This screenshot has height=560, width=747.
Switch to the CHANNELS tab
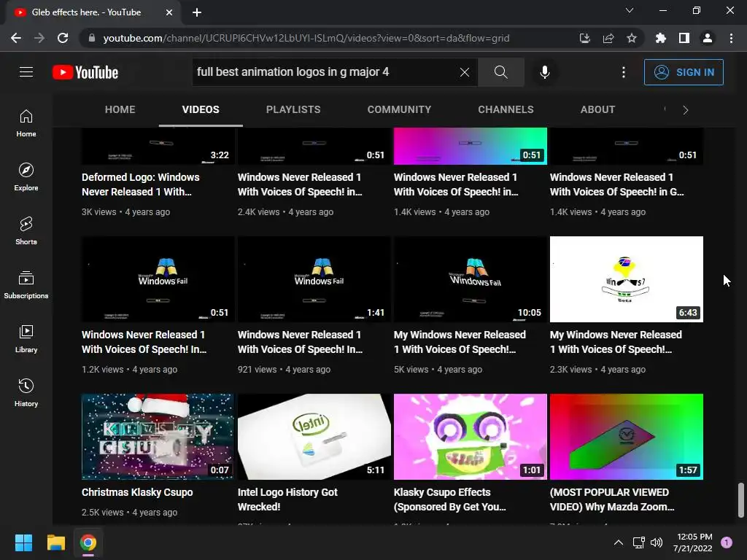coord(506,109)
